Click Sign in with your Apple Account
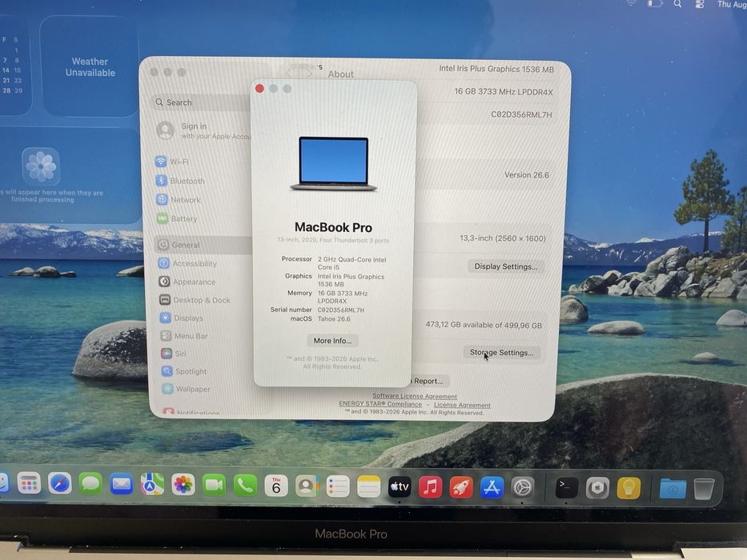The height and width of the screenshot is (560, 747). coord(203,130)
